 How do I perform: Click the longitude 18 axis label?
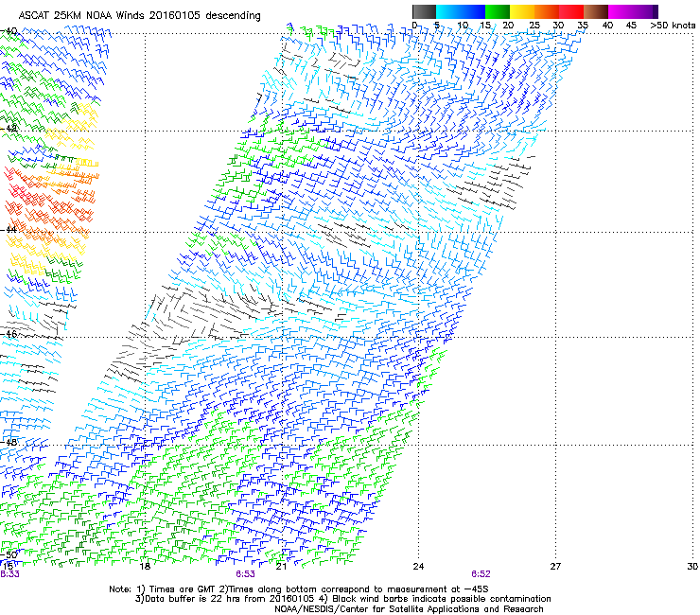(x=145, y=567)
